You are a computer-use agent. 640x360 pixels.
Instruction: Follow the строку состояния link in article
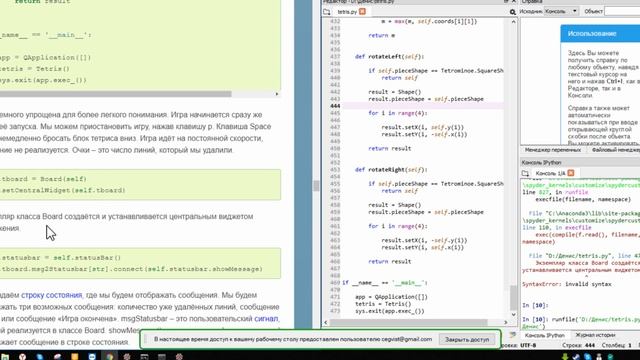(51, 295)
